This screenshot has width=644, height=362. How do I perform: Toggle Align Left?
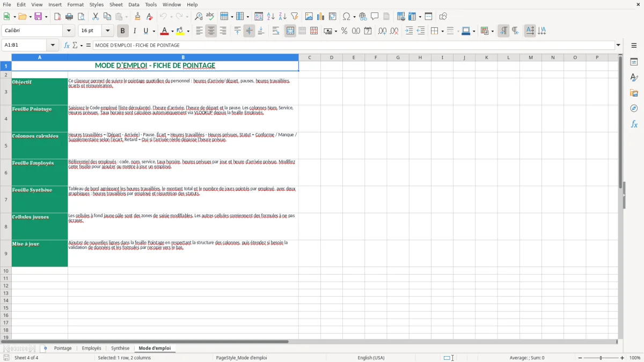199,31
